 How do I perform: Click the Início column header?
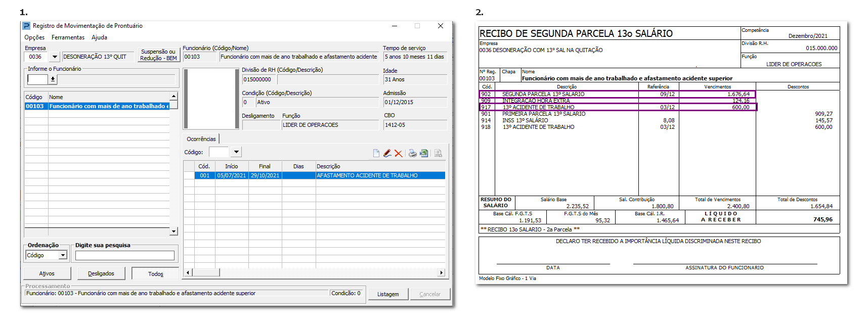click(x=232, y=166)
